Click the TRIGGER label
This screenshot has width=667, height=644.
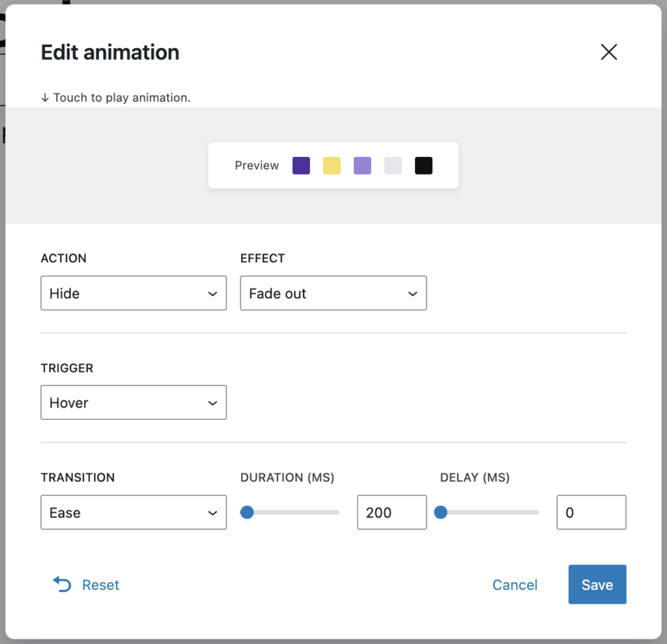(67, 368)
